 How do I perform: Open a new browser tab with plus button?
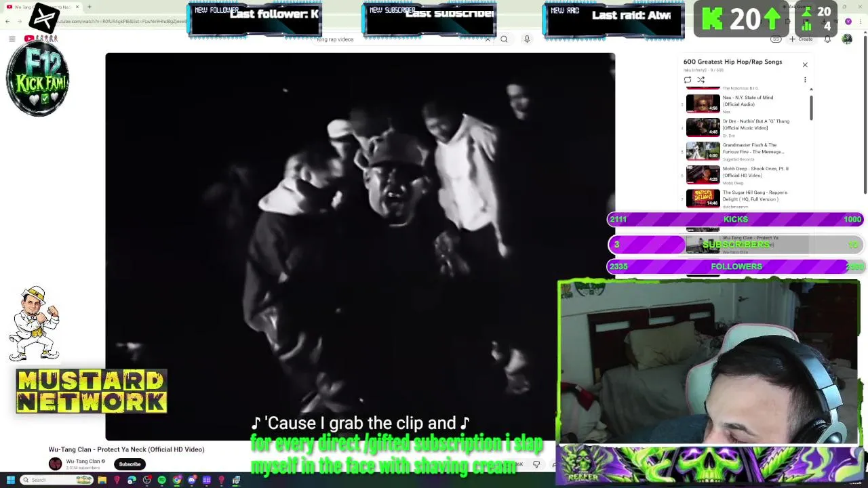90,7
